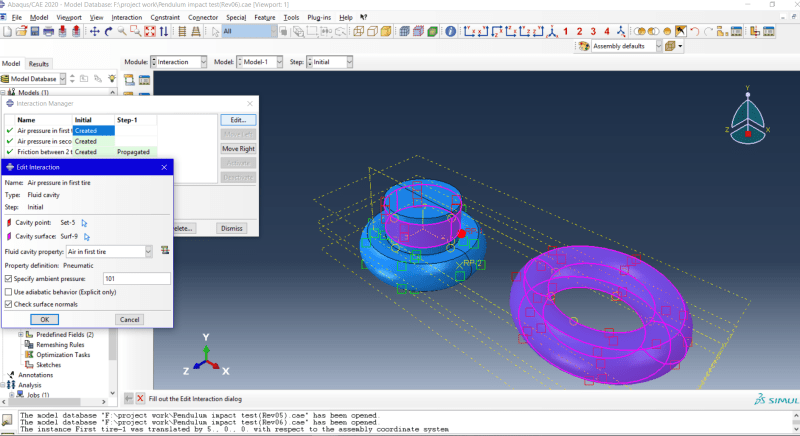Apply saved view number 3
Screen dimensions: 800x436
click(x=593, y=32)
